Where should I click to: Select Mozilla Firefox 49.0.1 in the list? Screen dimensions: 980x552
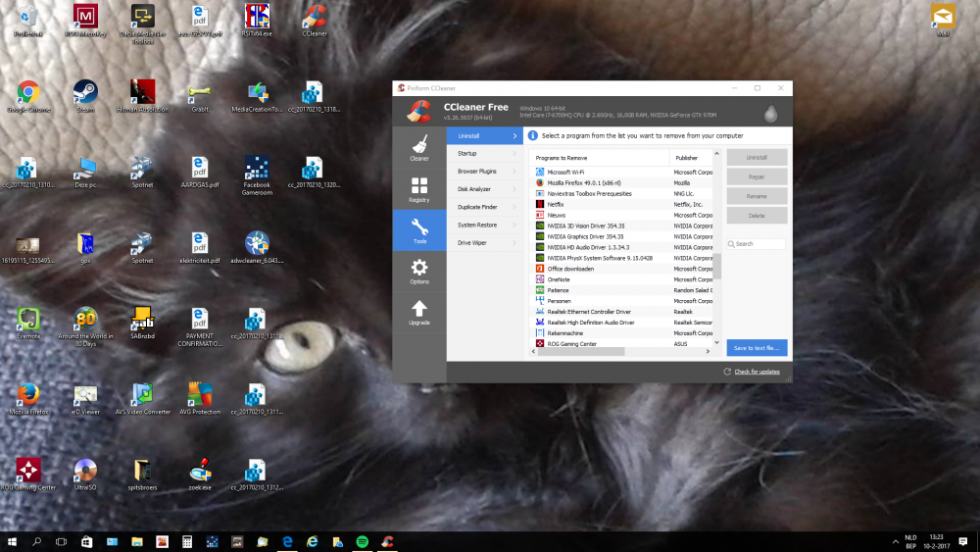tap(583, 182)
